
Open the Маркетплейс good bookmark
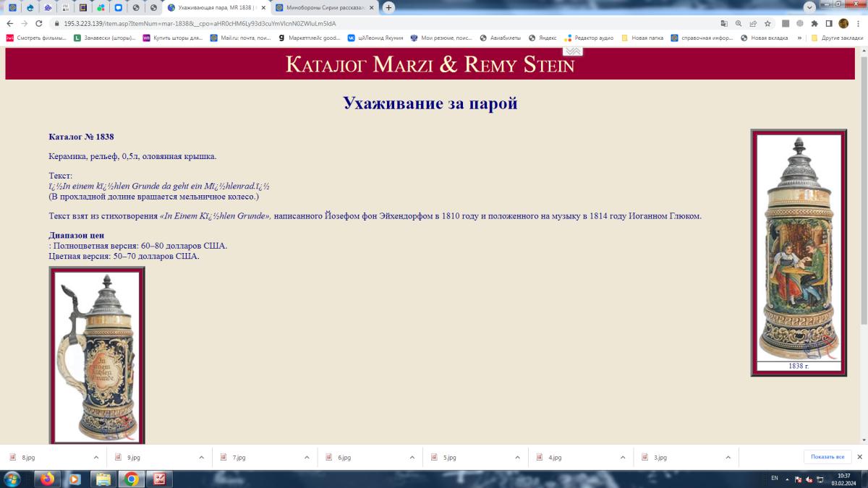click(309, 38)
